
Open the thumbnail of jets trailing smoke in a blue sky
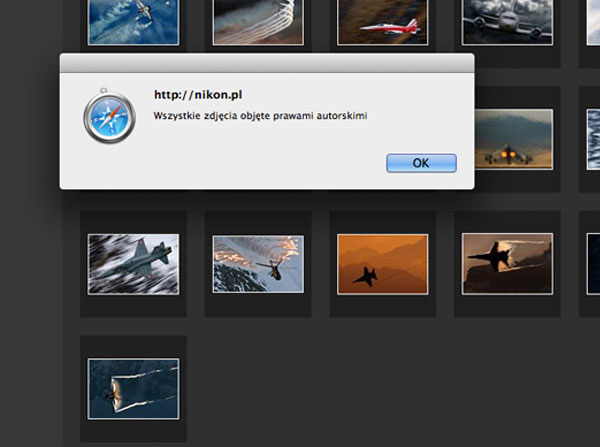point(133,21)
